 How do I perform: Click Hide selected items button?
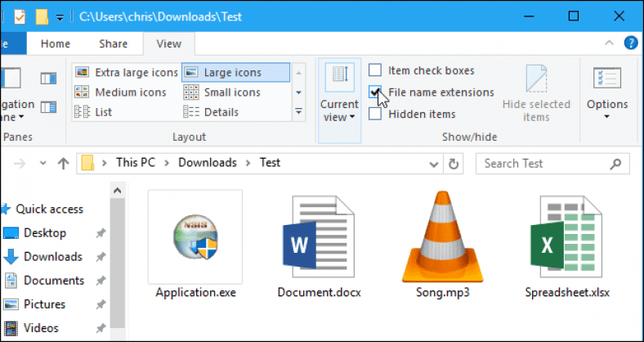coord(536,93)
